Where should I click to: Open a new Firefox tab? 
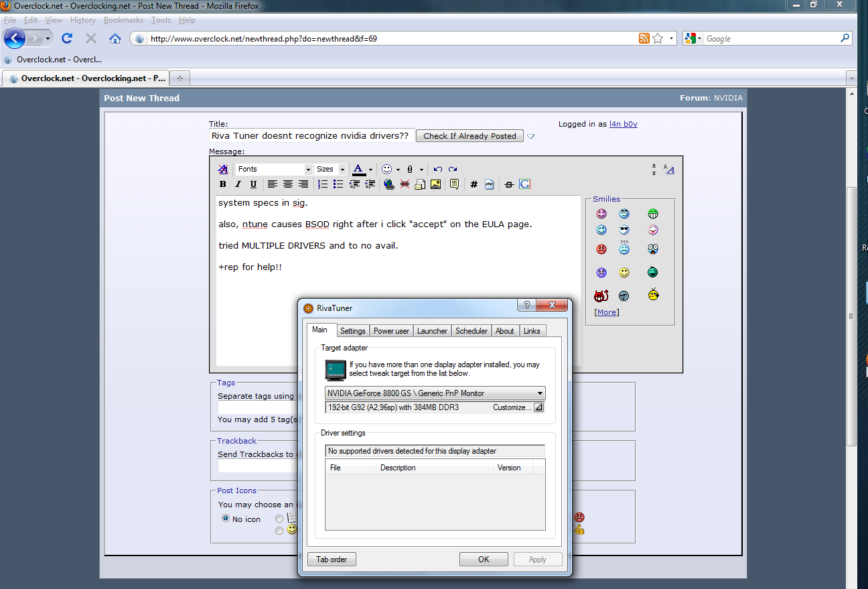tap(179, 78)
